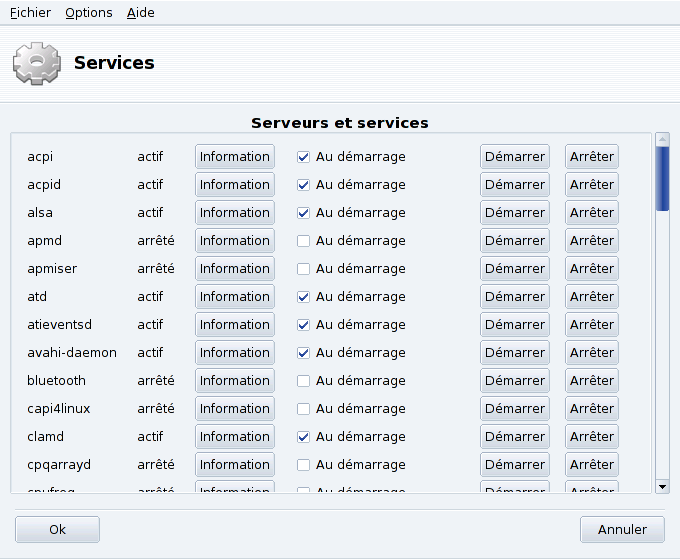Click Arrêter for atieventsd

[x=592, y=324]
